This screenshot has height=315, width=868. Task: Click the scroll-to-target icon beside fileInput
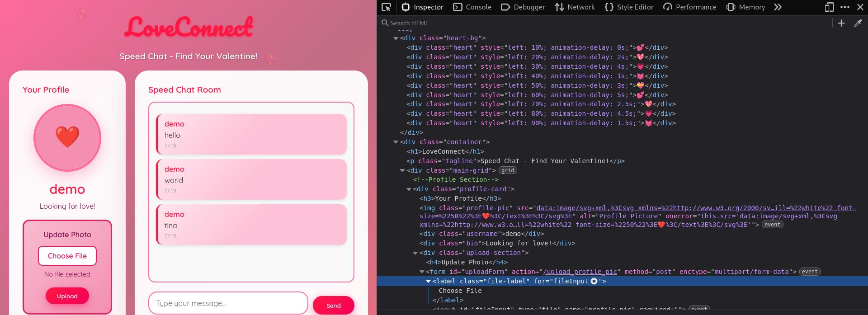point(594,281)
